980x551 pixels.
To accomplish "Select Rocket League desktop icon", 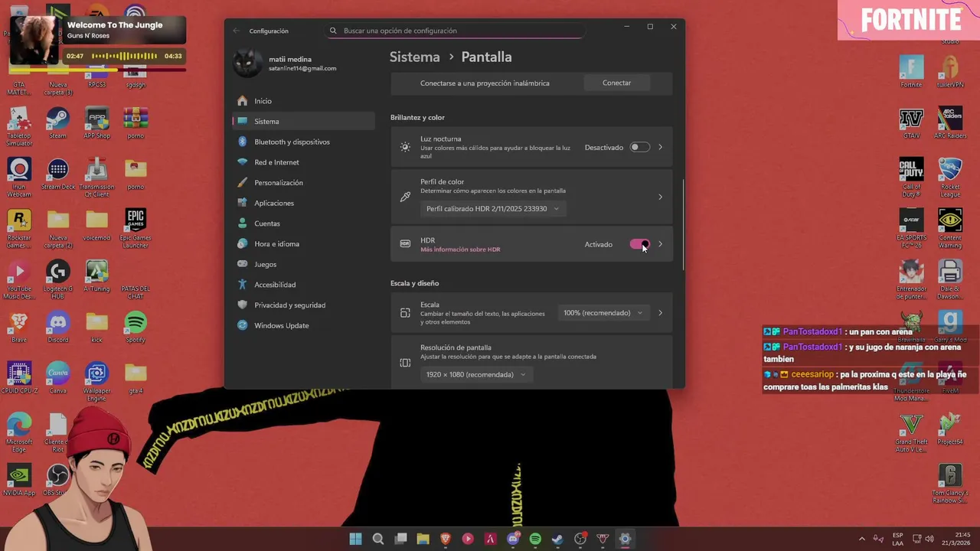I will 950,178.
